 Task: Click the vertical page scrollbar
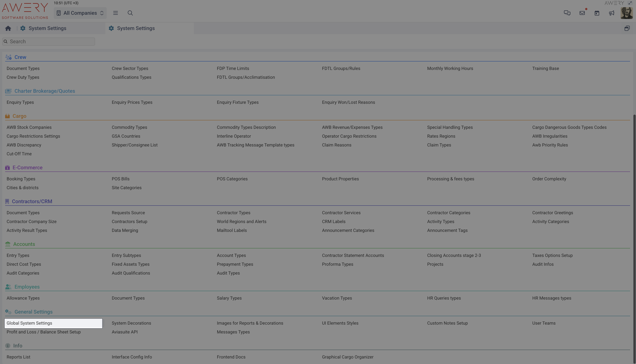[634, 225]
